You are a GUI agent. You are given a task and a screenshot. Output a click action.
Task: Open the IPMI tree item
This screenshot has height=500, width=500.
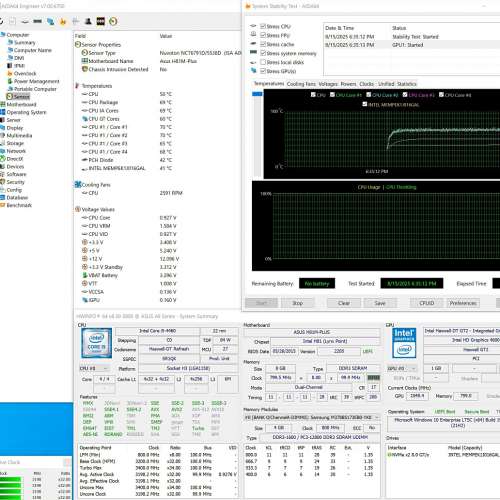tap(19, 66)
